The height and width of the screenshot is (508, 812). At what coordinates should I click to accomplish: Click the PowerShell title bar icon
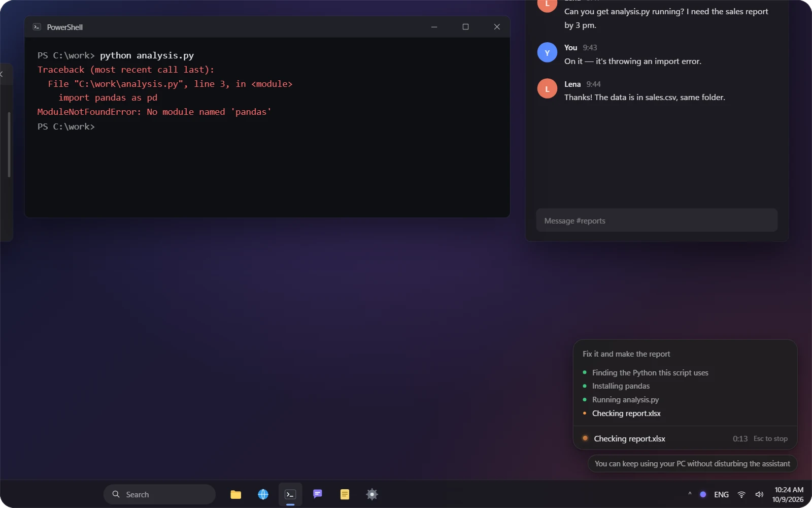pyautogui.click(x=37, y=27)
